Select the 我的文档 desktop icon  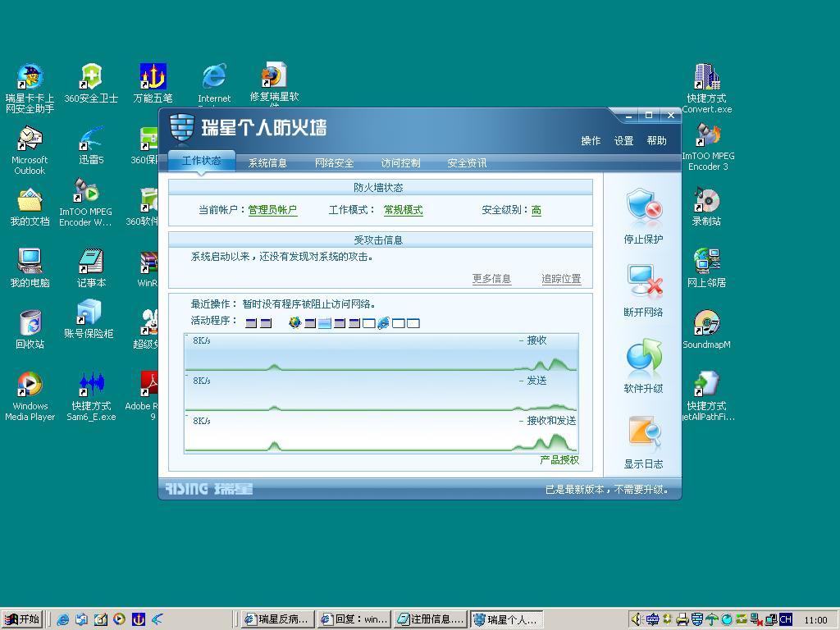point(30,207)
